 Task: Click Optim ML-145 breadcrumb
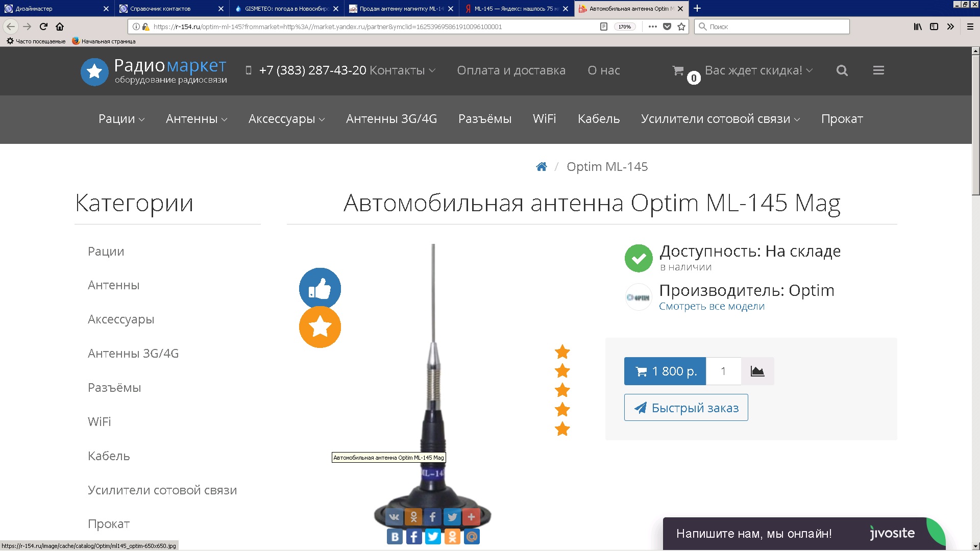tap(607, 167)
